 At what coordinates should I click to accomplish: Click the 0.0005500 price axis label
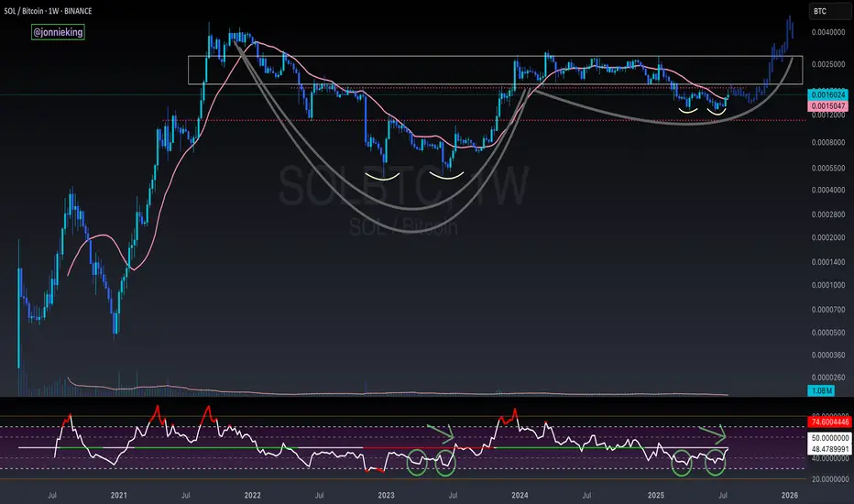click(x=827, y=168)
